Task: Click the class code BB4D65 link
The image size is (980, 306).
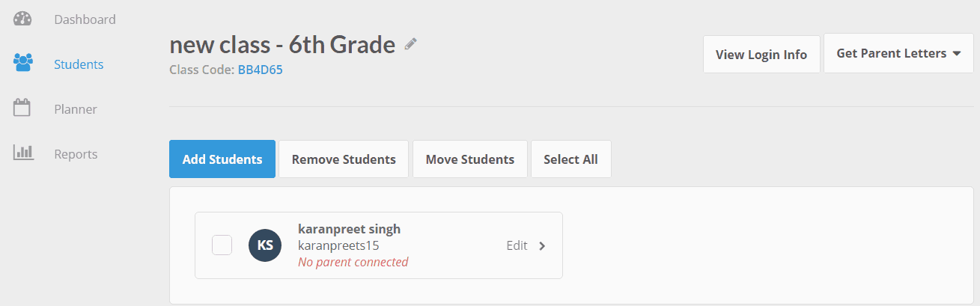Action: 260,70
